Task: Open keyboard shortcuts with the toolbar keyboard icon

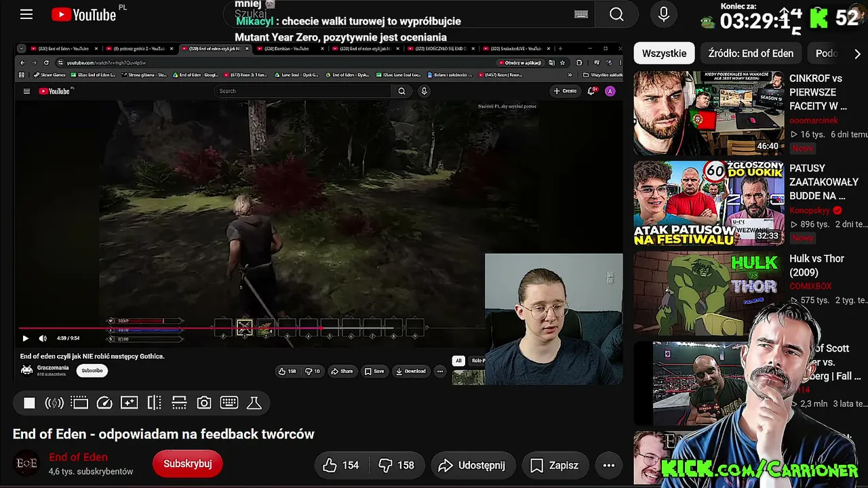Action: click(x=229, y=403)
